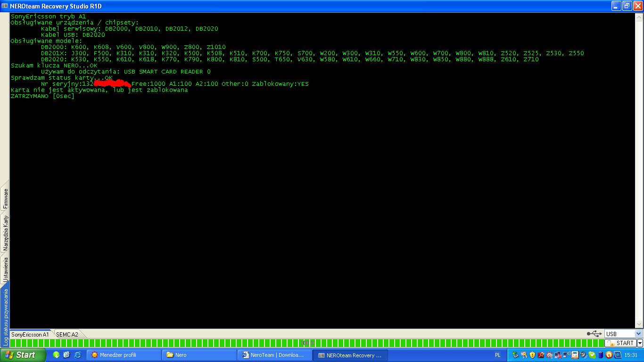Open the yellow security shield tray icon
644x362 pixels.
532,355
